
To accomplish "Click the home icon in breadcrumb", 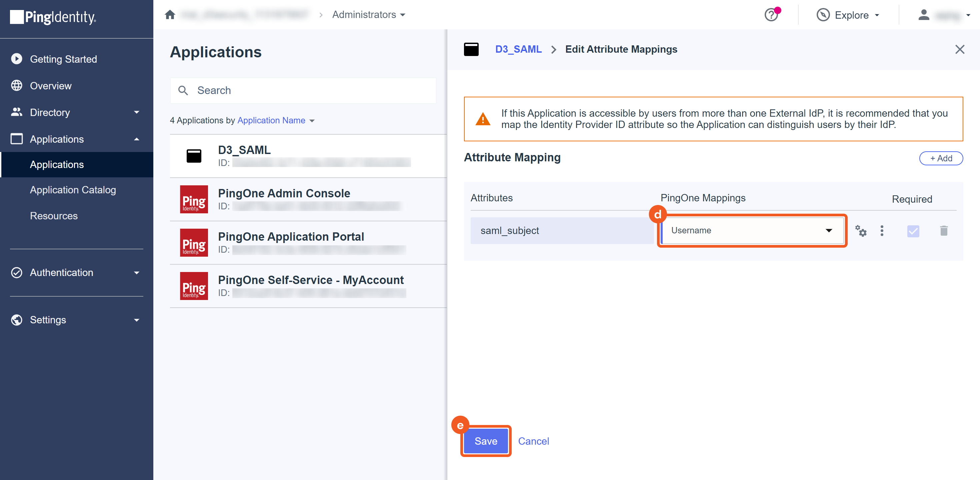I will (170, 15).
